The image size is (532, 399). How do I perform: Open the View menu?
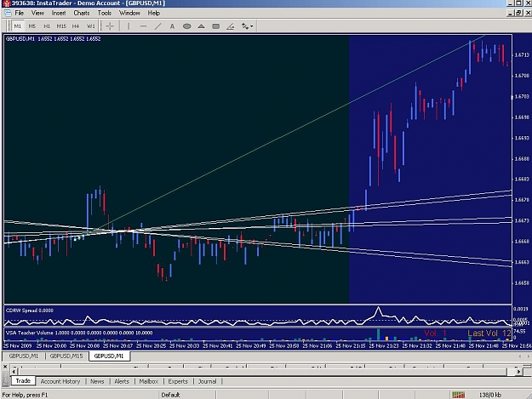(x=37, y=13)
